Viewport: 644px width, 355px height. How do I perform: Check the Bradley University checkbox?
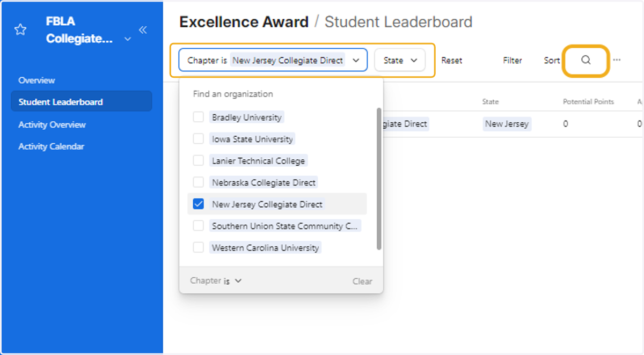199,117
